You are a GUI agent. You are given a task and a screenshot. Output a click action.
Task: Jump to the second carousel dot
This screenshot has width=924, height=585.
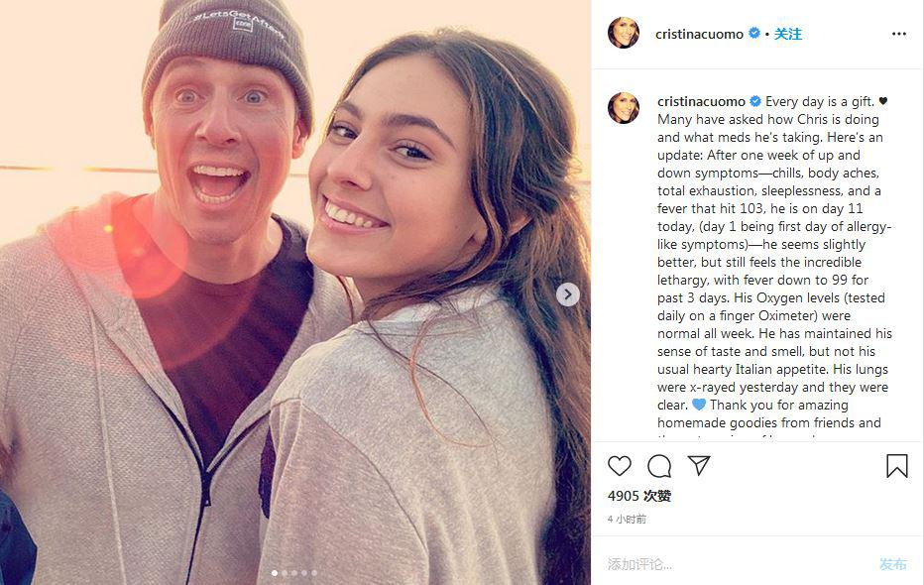click(x=285, y=572)
